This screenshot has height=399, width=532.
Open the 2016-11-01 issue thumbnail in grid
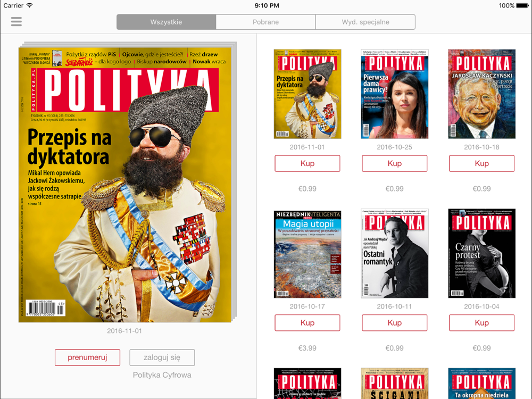[x=307, y=94]
